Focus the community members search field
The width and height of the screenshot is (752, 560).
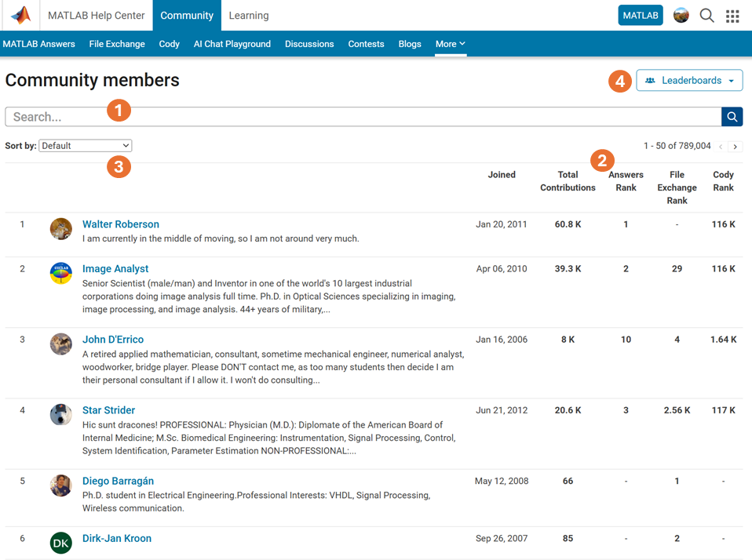[363, 117]
